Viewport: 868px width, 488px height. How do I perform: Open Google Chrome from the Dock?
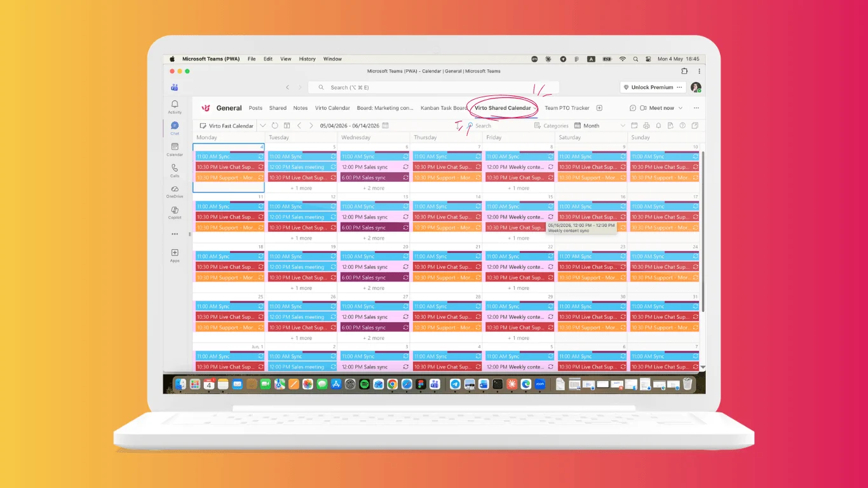(393, 384)
